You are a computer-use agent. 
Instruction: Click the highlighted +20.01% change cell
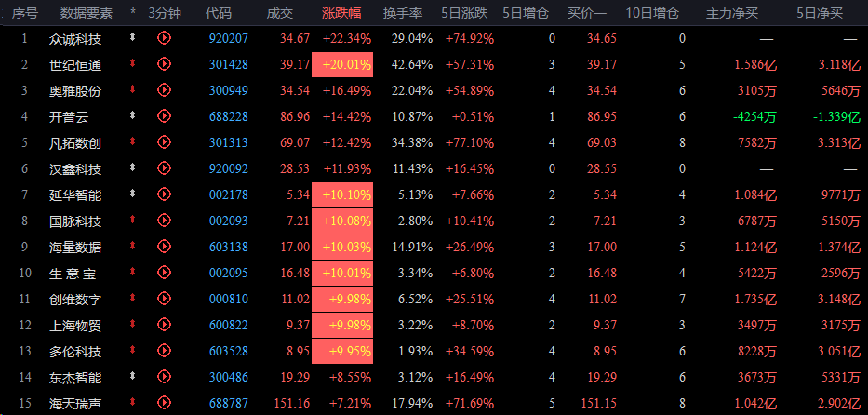[x=342, y=65]
